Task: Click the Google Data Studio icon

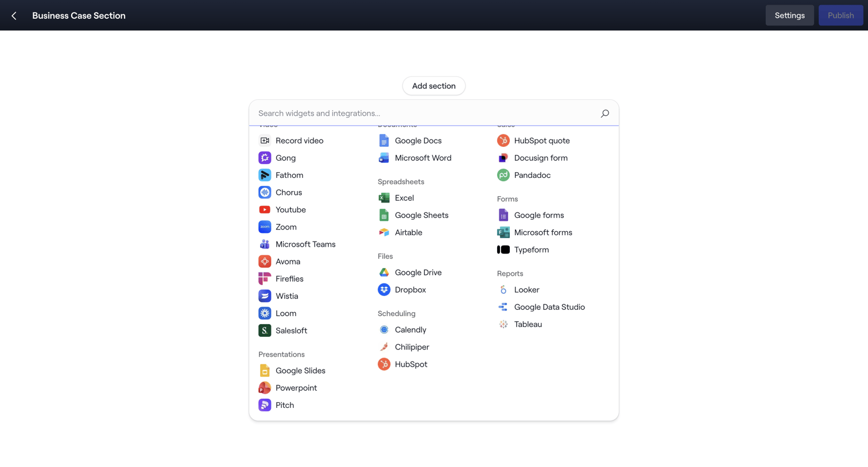Action: pyautogui.click(x=503, y=307)
